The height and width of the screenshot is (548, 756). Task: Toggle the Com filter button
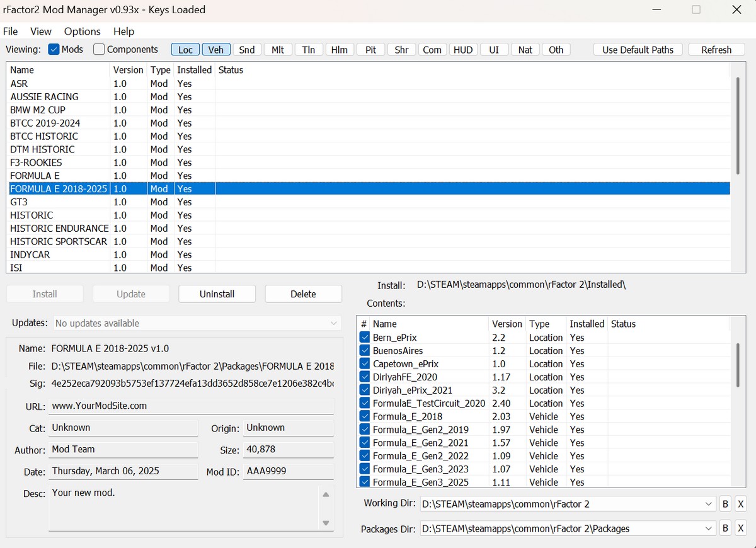coord(432,50)
